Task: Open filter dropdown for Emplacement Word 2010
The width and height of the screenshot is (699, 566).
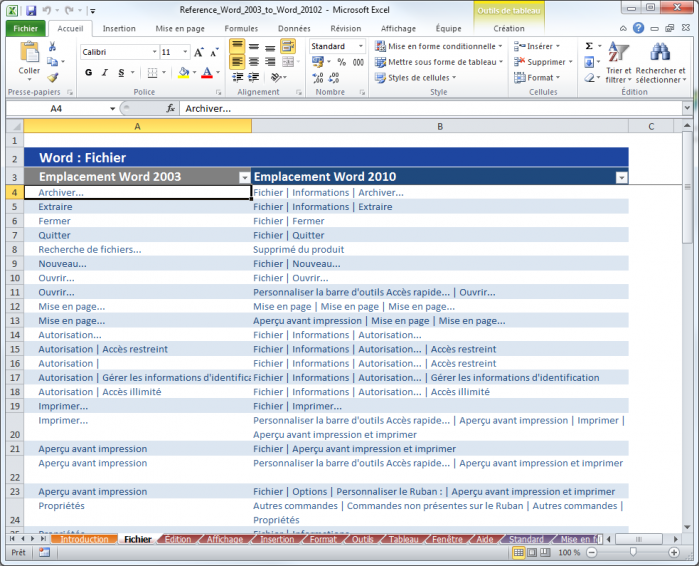Action: [x=621, y=177]
